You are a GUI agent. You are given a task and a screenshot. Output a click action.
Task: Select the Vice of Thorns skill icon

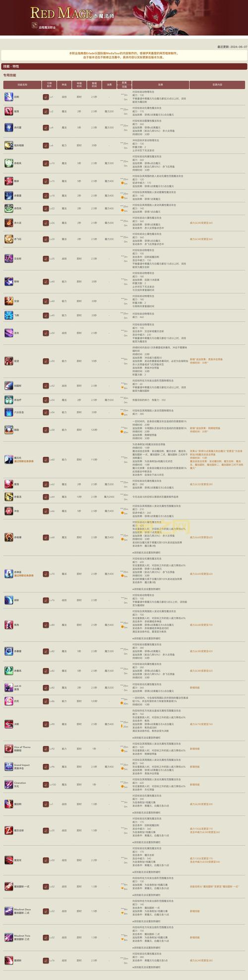(x=9, y=748)
